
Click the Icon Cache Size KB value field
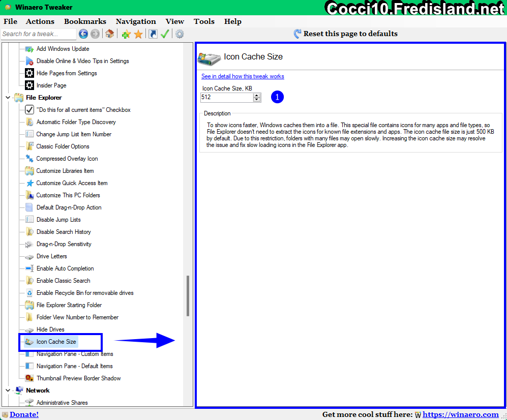227,97
